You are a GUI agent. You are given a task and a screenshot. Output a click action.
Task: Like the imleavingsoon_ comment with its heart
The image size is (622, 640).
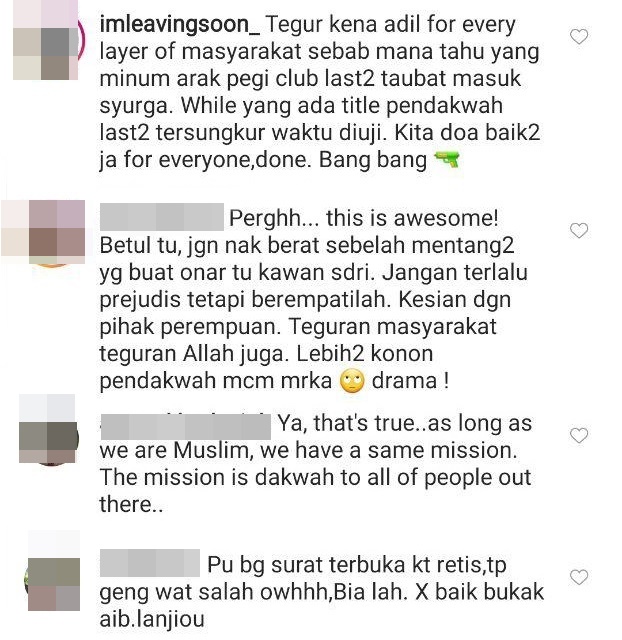pyautogui.click(x=578, y=37)
